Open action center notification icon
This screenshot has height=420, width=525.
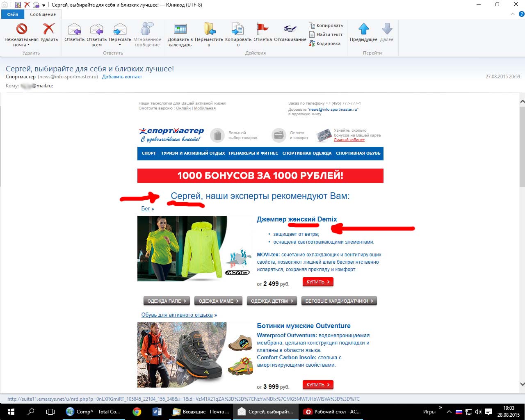pyautogui.click(x=488, y=411)
